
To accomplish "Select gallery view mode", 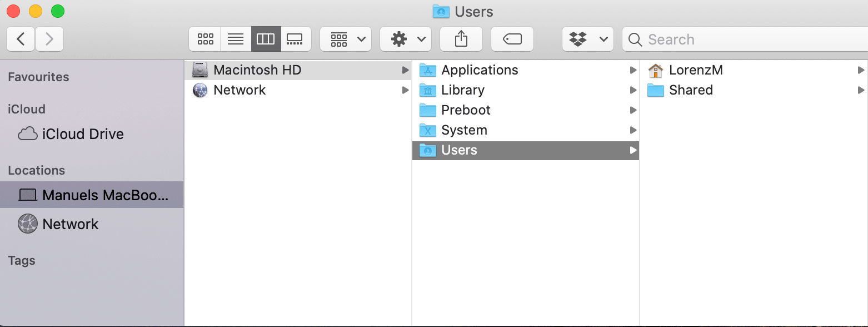I will 295,39.
